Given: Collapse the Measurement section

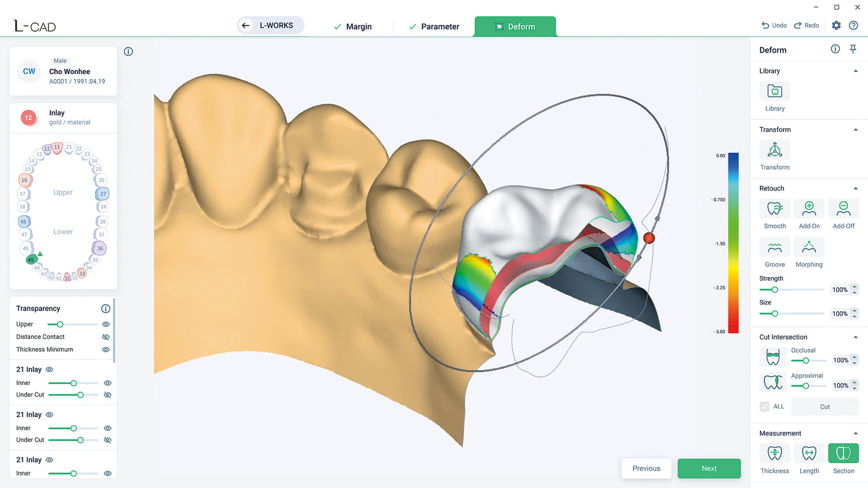Looking at the screenshot, I should 855,433.
